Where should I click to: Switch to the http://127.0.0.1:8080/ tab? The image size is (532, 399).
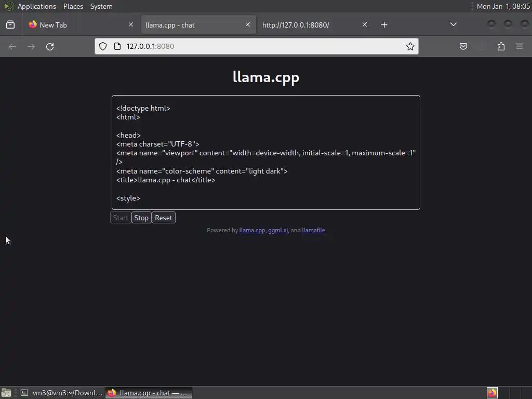(x=315, y=25)
